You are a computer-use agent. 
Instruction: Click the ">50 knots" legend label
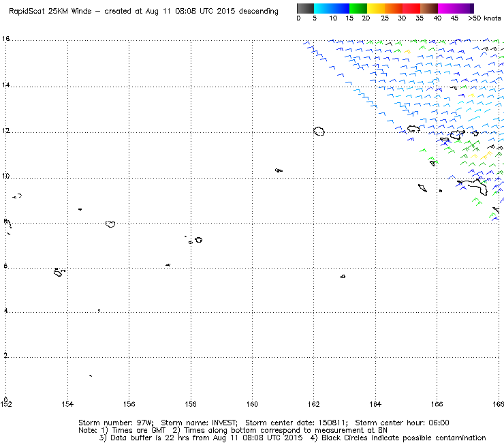(484, 18)
